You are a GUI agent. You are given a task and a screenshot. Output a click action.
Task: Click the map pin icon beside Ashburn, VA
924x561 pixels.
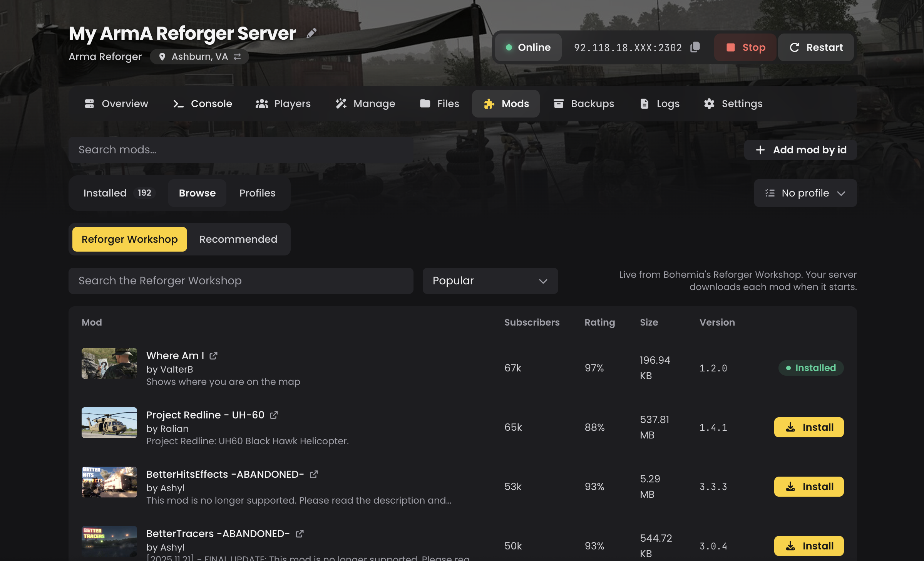click(x=162, y=57)
